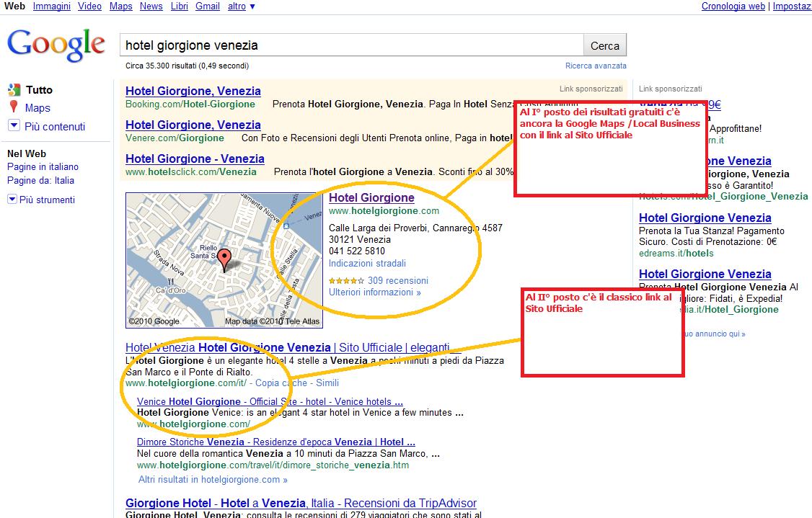Filter by Pagine in italiano

point(43,166)
